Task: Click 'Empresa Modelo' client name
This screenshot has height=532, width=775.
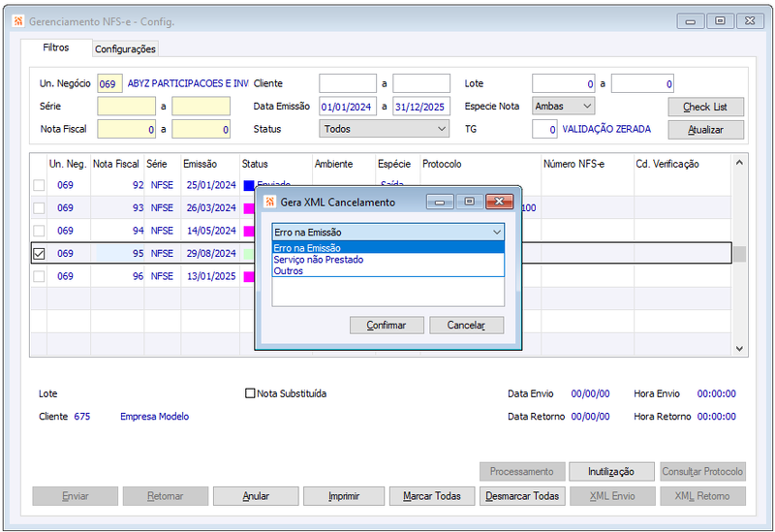Action: [x=155, y=417]
